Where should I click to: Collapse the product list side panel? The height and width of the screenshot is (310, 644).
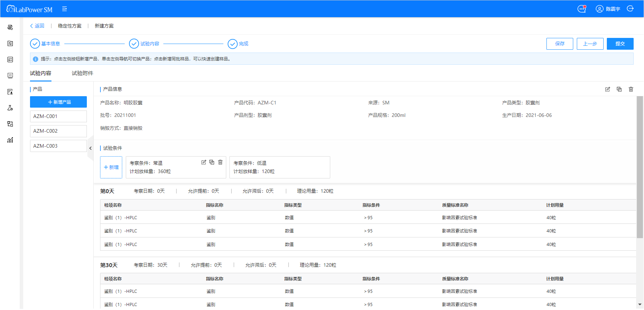coord(90,148)
